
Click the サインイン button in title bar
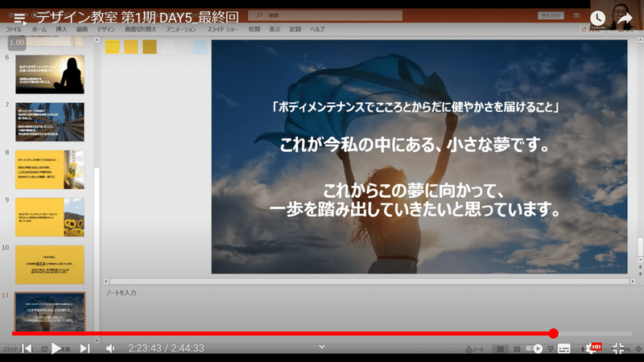551,15
